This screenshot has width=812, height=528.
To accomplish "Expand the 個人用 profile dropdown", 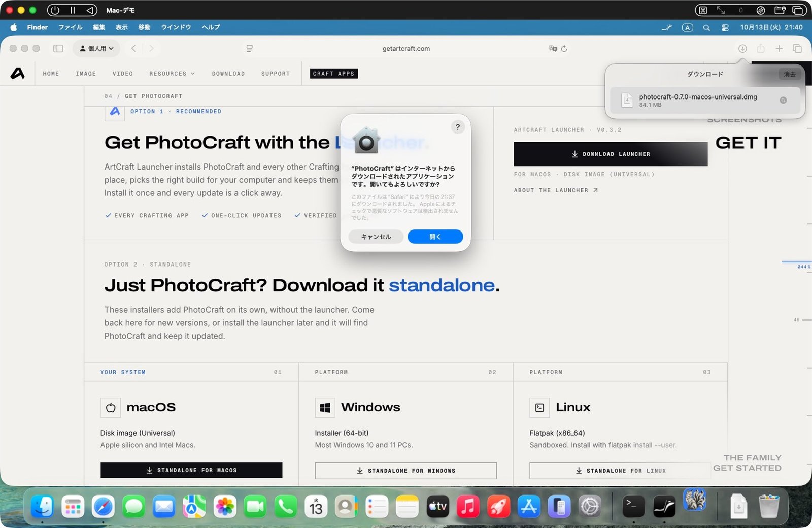I will [x=96, y=48].
